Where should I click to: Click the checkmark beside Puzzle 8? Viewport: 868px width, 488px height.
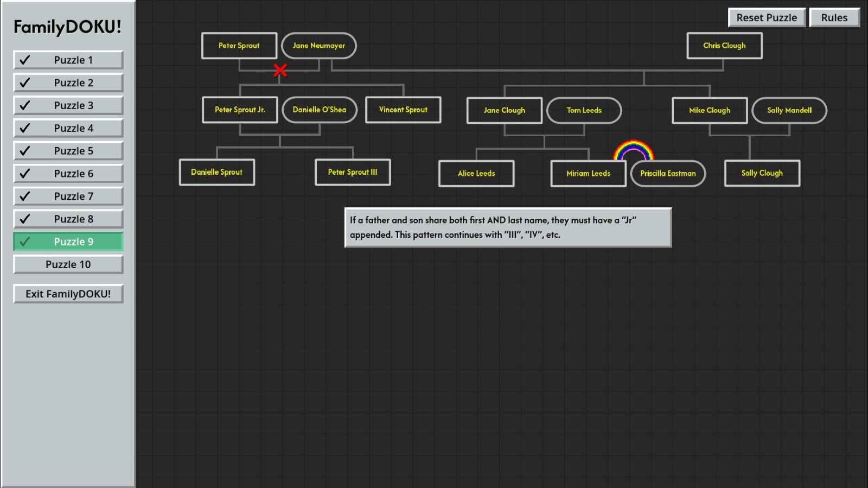25,219
